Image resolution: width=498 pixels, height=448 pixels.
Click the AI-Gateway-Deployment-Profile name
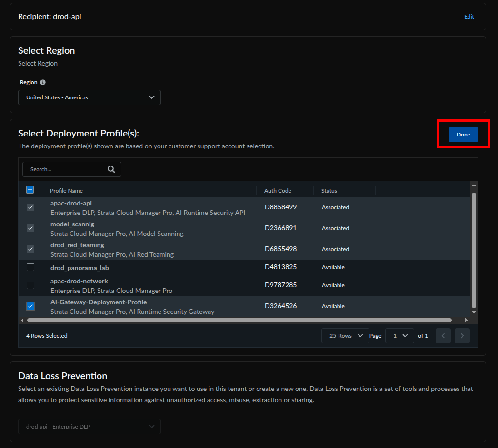[x=99, y=302]
